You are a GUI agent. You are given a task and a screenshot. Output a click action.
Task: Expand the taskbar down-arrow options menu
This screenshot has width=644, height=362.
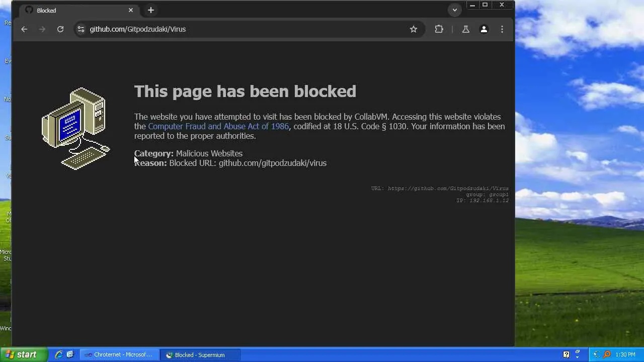tap(578, 358)
